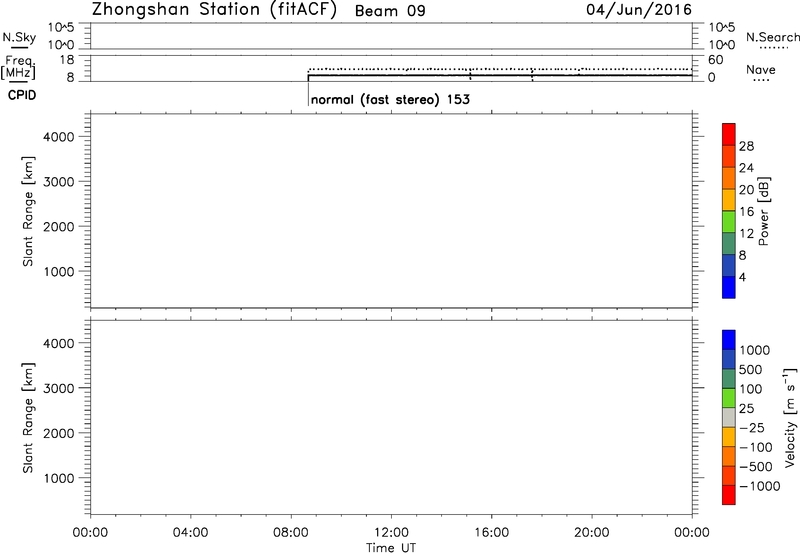
Task: Click the CPID start marker line at 08:40
Action: pos(308,93)
